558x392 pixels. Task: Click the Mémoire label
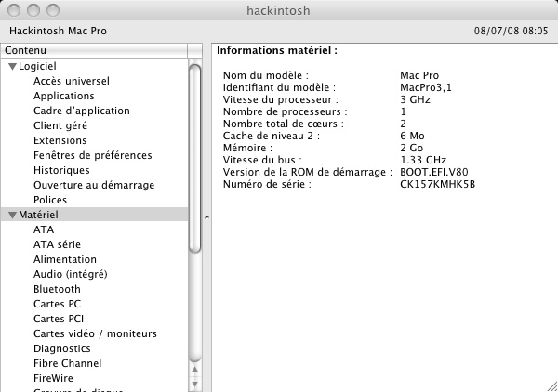(x=247, y=148)
